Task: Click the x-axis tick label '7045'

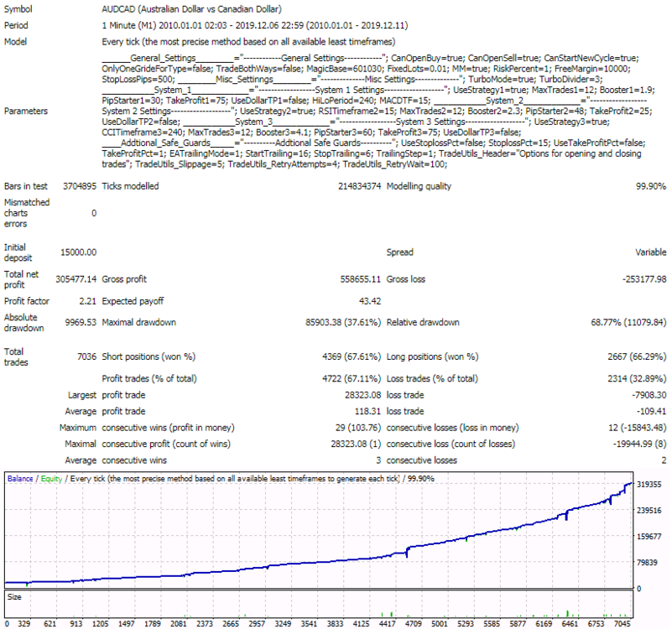Action: pyautogui.click(x=623, y=624)
